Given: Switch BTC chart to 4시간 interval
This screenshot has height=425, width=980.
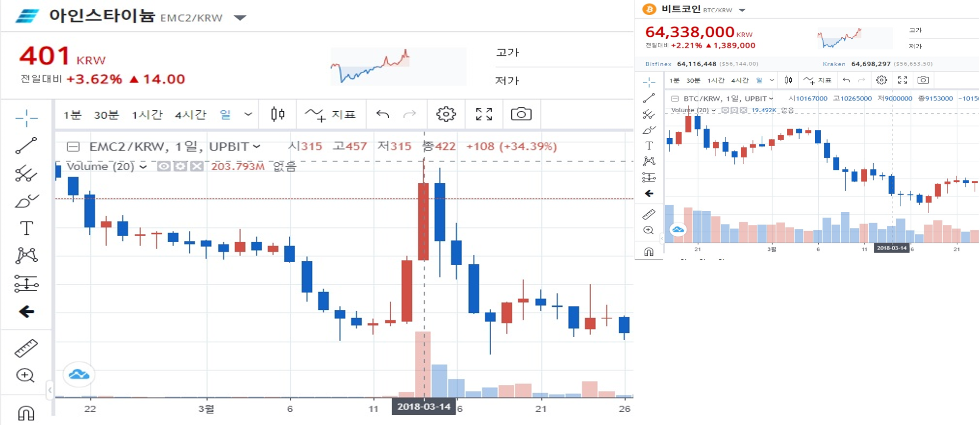Looking at the screenshot, I should pos(740,80).
